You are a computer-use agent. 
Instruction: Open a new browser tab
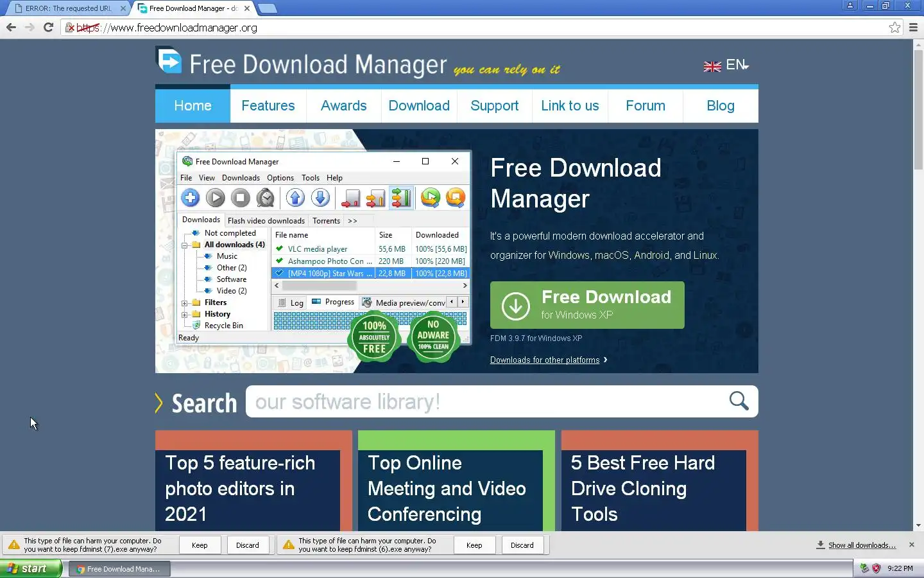click(x=267, y=8)
